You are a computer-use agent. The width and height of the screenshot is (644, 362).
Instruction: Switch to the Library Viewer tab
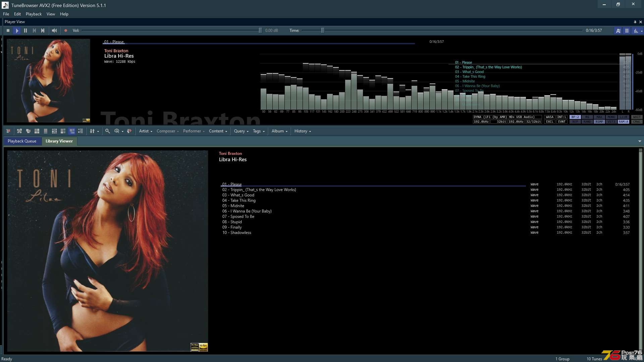59,141
